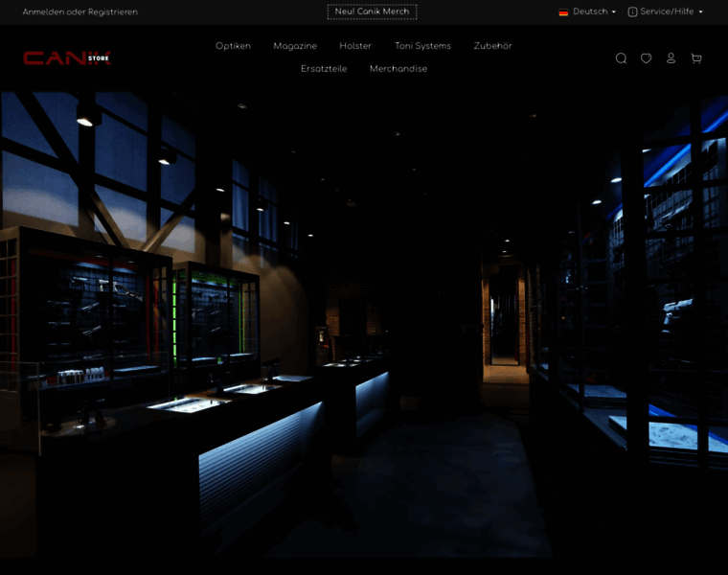Open the Ersatzteile menu item
Image resolution: width=728 pixels, height=575 pixels.
coord(324,69)
